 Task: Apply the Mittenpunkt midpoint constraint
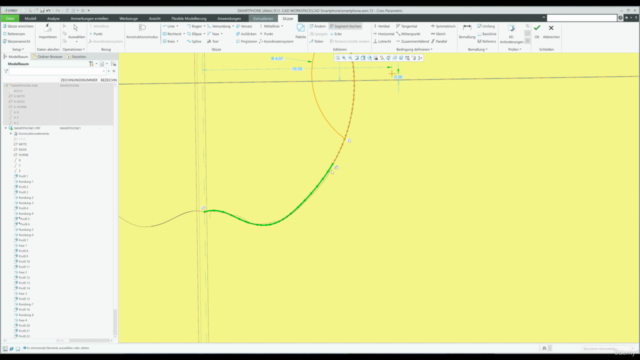(408, 34)
